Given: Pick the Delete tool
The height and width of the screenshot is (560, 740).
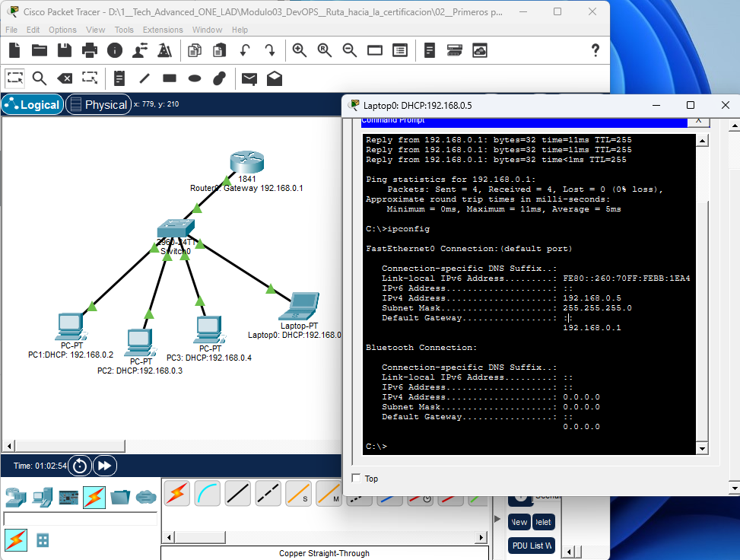Looking at the screenshot, I should click(65, 78).
